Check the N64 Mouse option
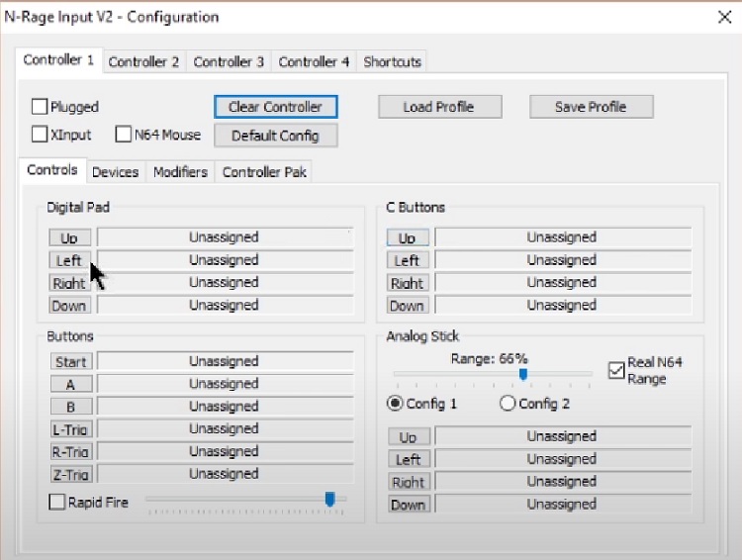The height and width of the screenshot is (560, 742). 125,135
